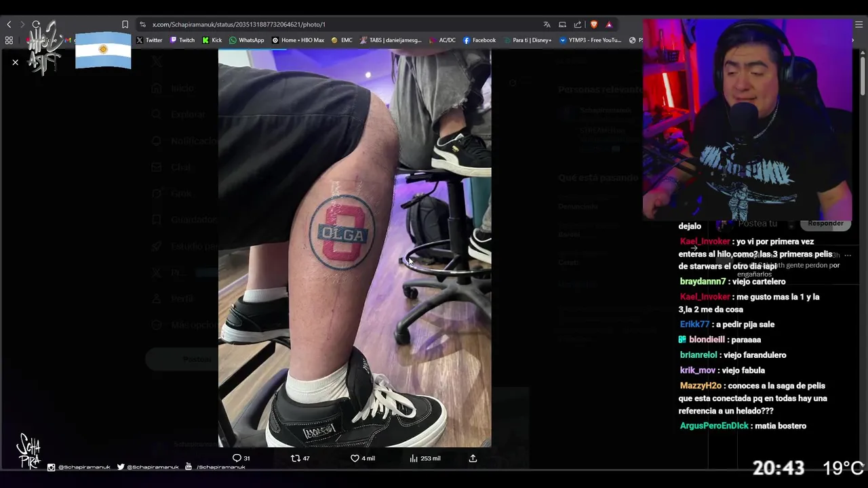This screenshot has width=868, height=488.
Task: Open Brave Shields lion icon
Action: [x=594, y=24]
